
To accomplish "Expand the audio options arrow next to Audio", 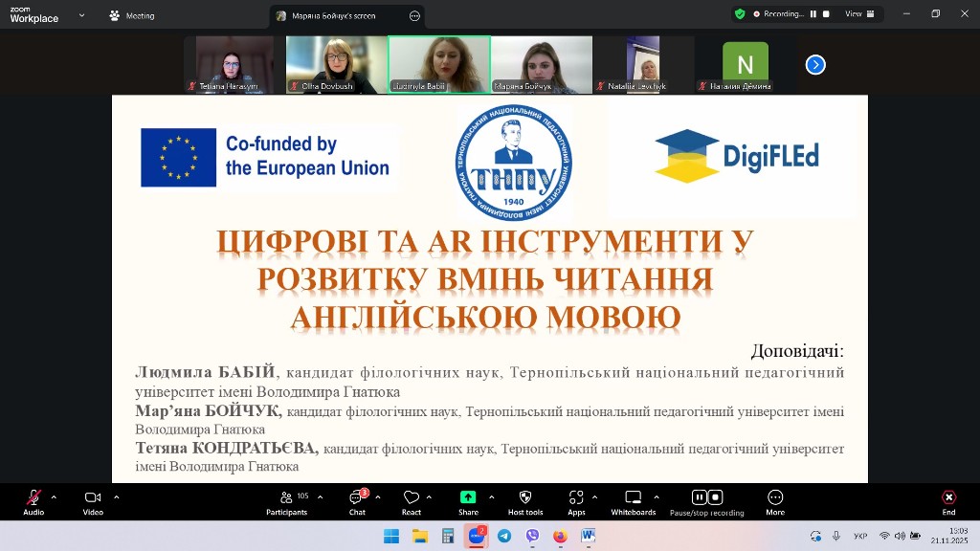I will point(54,496).
